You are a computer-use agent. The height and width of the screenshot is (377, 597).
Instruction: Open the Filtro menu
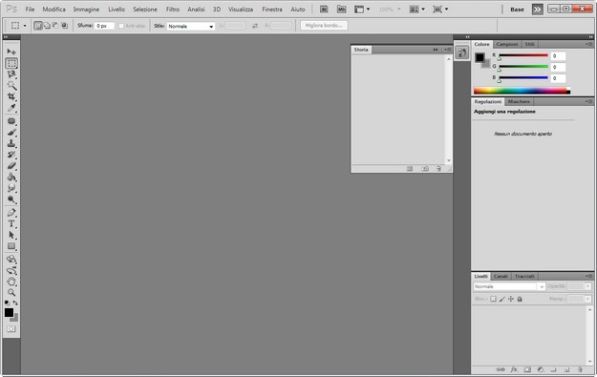point(172,9)
